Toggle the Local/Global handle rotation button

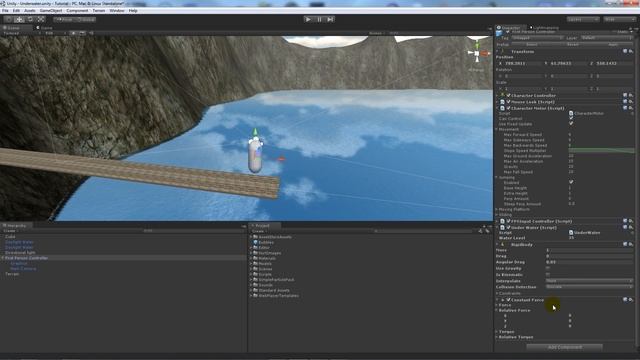pyautogui.click(x=86, y=19)
